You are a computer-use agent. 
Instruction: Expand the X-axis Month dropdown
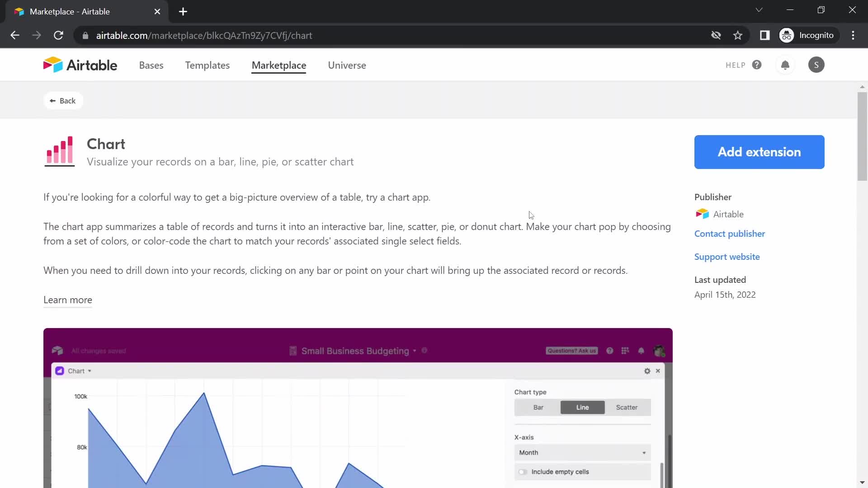(x=581, y=452)
